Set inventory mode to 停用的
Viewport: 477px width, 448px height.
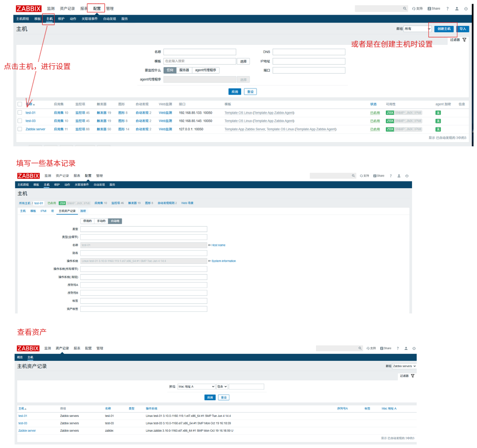click(87, 221)
